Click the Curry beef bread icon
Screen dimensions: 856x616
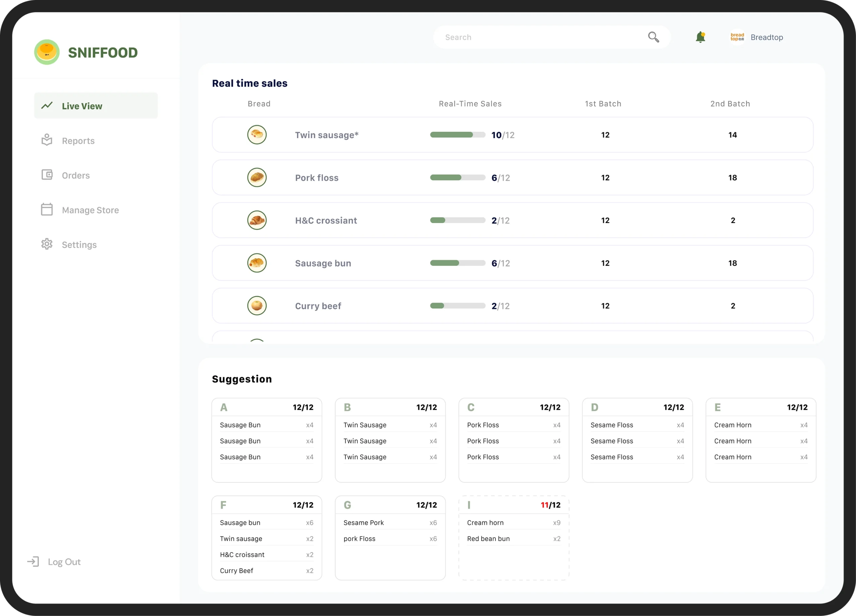click(x=257, y=306)
